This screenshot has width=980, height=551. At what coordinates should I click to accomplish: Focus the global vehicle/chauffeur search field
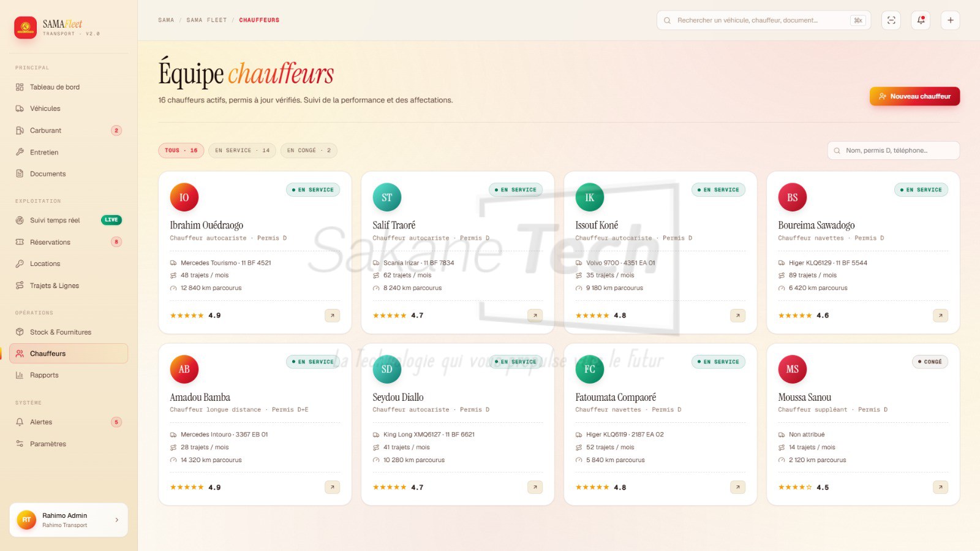click(764, 20)
